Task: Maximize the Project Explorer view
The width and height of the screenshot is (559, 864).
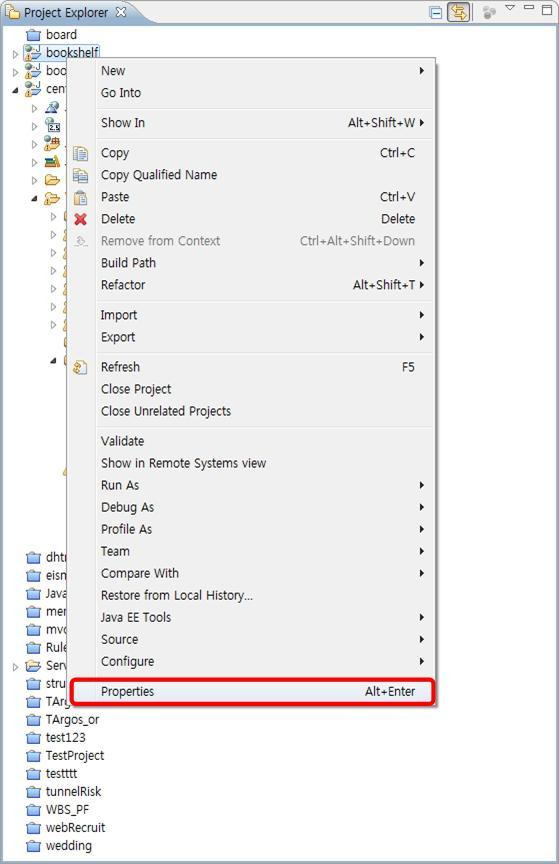Action: pyautogui.click(x=546, y=9)
